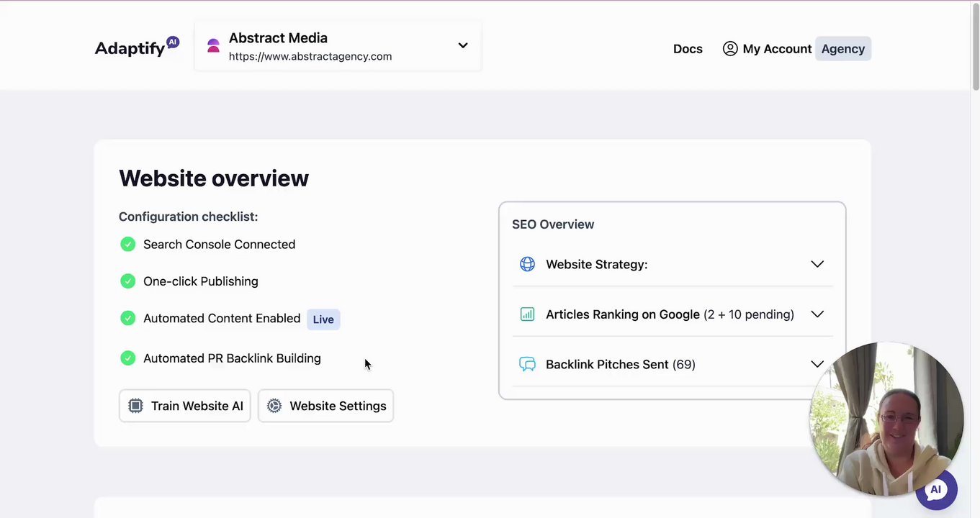Image resolution: width=980 pixels, height=518 pixels.
Task: Click the My Account user icon
Action: pyautogui.click(x=730, y=49)
